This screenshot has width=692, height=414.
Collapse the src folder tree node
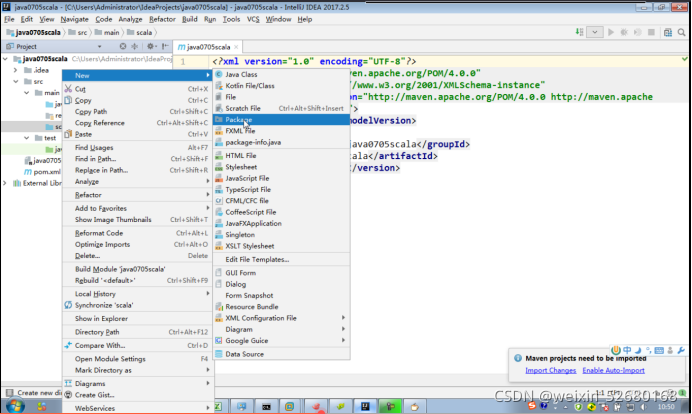(x=16, y=82)
